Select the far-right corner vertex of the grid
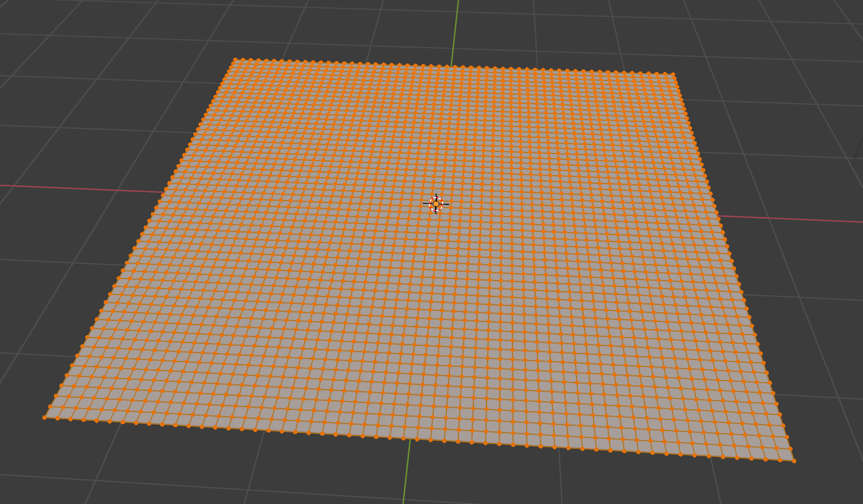The width and height of the screenshot is (863, 504). [673, 75]
